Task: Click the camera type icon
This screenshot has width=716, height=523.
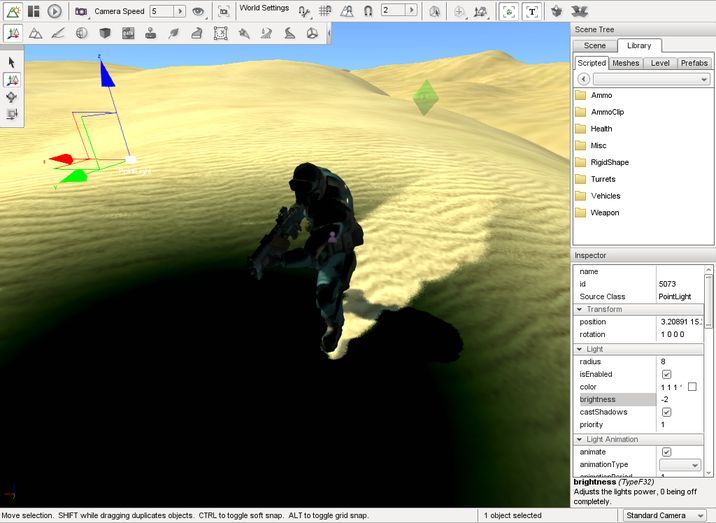Action: coord(81,11)
